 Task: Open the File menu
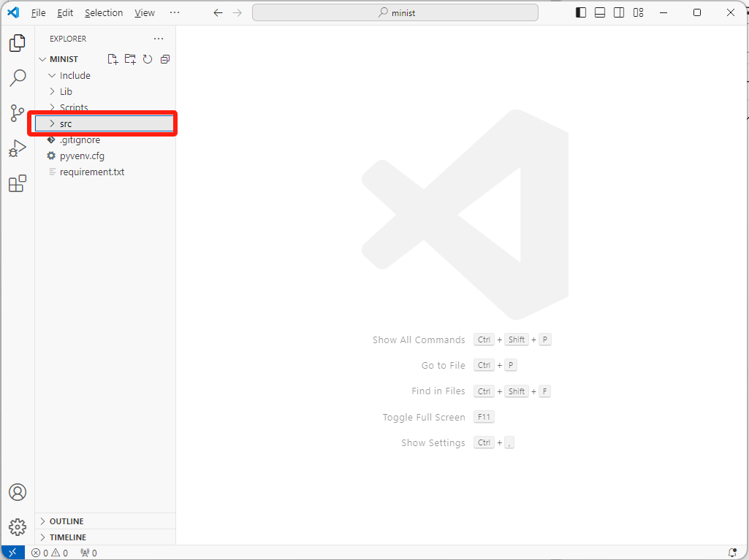[38, 13]
